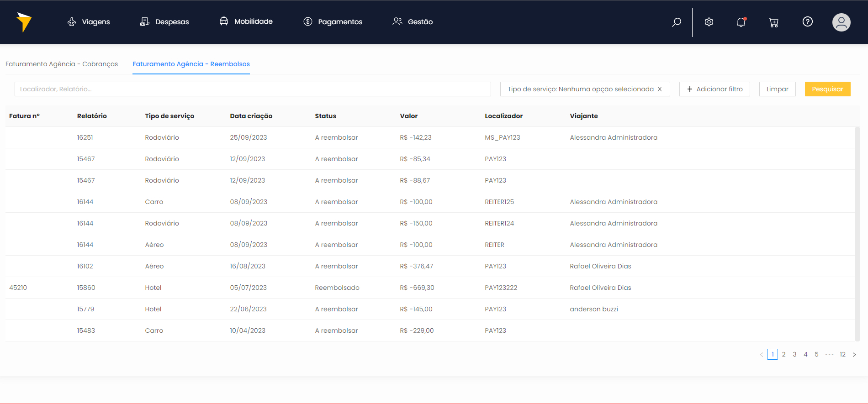Click the Limpar button
This screenshot has height=404, width=868.
777,89
